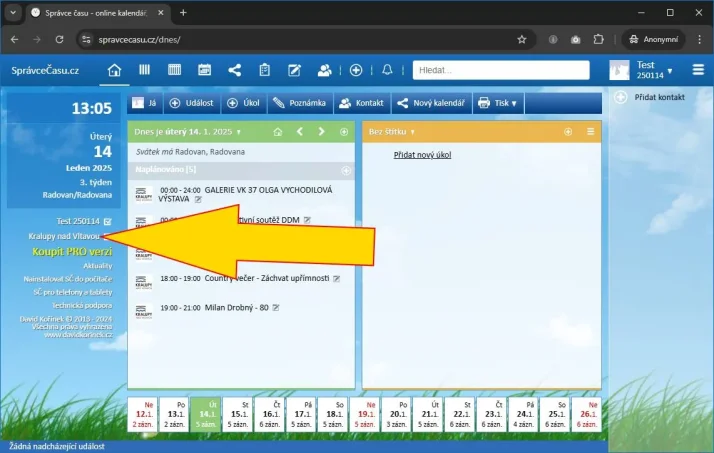Open the Tisk print dropdown
Screen dimensions: 714x453
pos(499,103)
